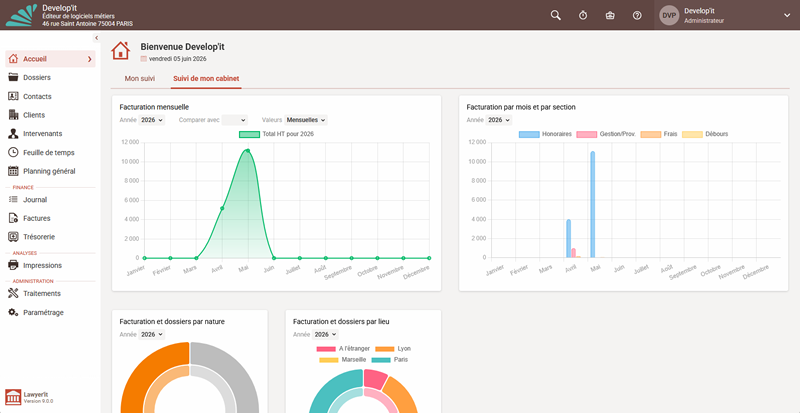Open the Valeurs Mensuelles dropdown
The image size is (800, 413).
[306, 120]
